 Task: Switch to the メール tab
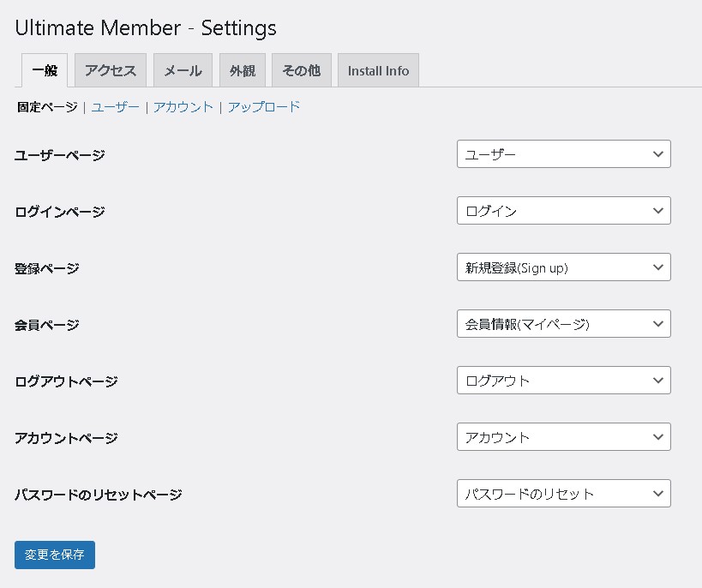[x=183, y=70]
